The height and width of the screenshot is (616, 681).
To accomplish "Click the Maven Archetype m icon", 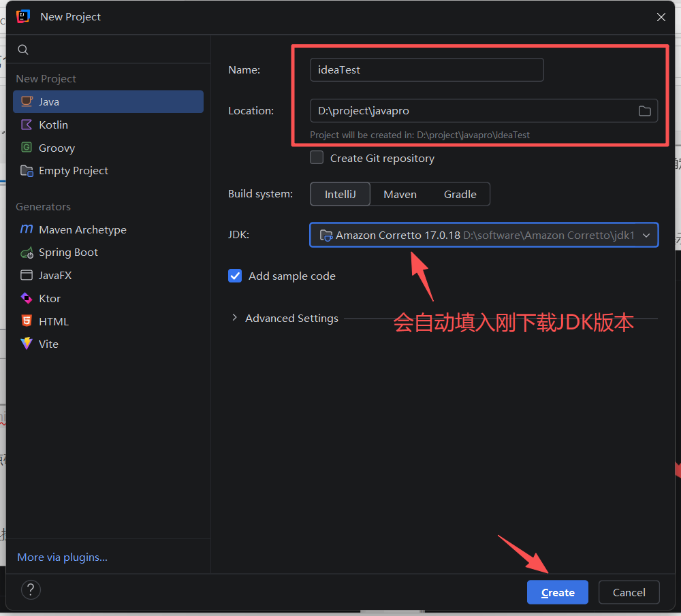I will coord(27,229).
